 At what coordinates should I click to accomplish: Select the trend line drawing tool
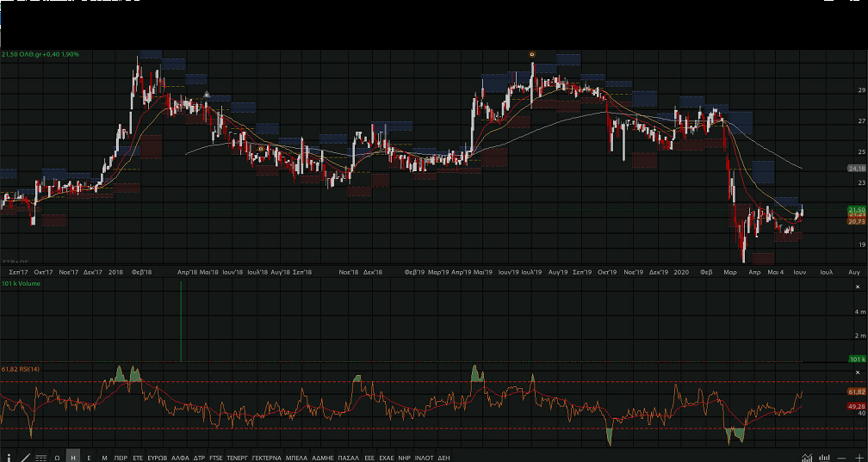tap(24, 457)
